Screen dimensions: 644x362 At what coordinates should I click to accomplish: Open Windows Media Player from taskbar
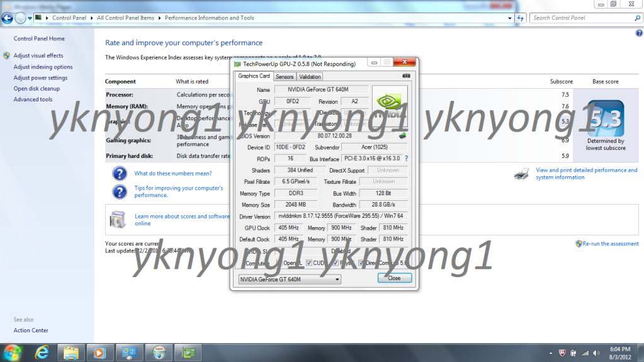click(99, 353)
